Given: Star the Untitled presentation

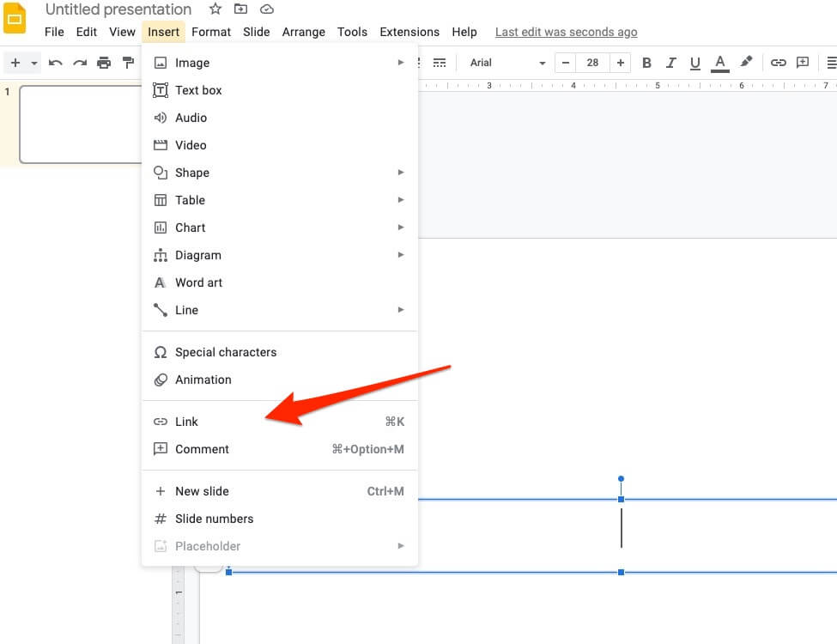Looking at the screenshot, I should tap(215, 9).
